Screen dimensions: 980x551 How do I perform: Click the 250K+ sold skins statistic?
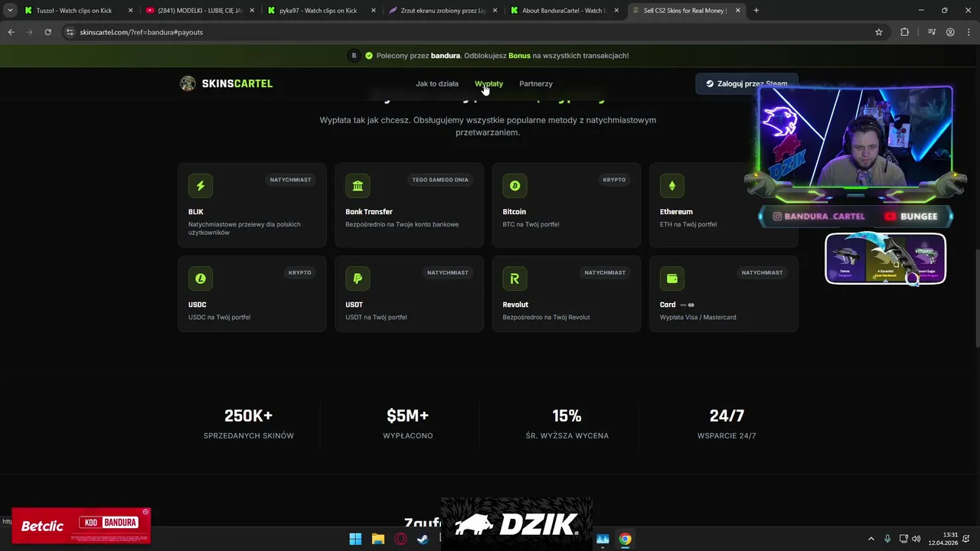click(249, 423)
